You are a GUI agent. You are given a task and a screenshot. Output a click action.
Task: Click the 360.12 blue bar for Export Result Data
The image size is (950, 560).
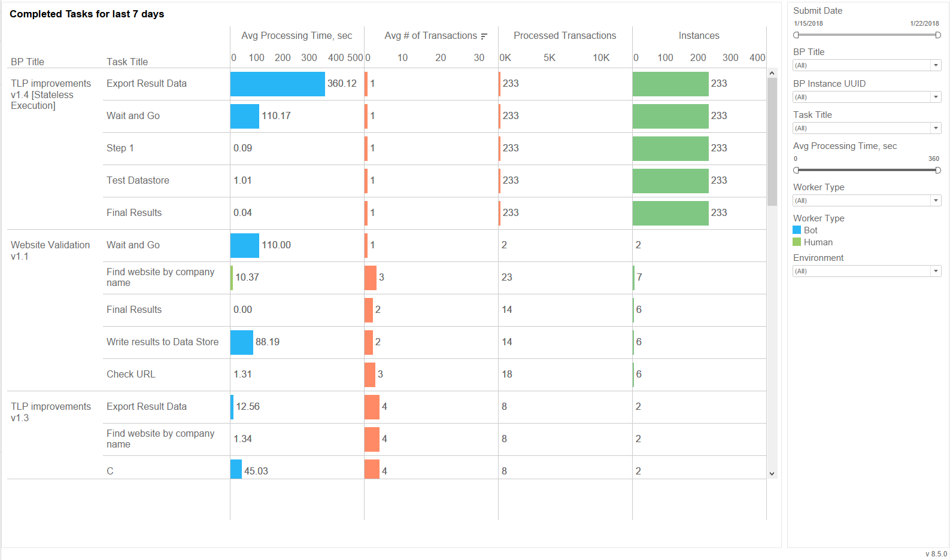pos(278,84)
